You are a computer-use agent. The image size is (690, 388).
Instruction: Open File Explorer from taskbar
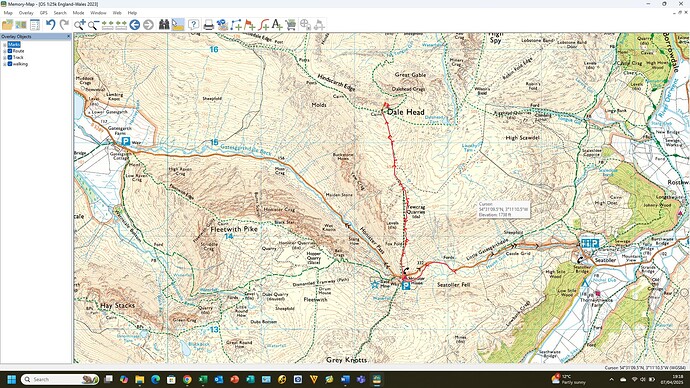pos(139,379)
